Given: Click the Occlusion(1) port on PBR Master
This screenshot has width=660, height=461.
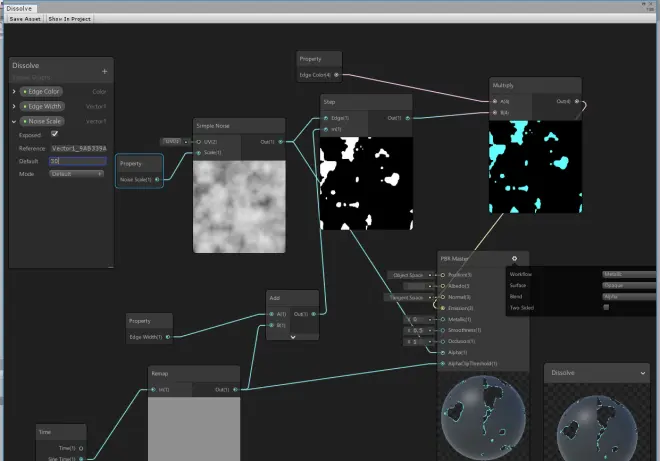Looking at the screenshot, I should pos(443,341).
